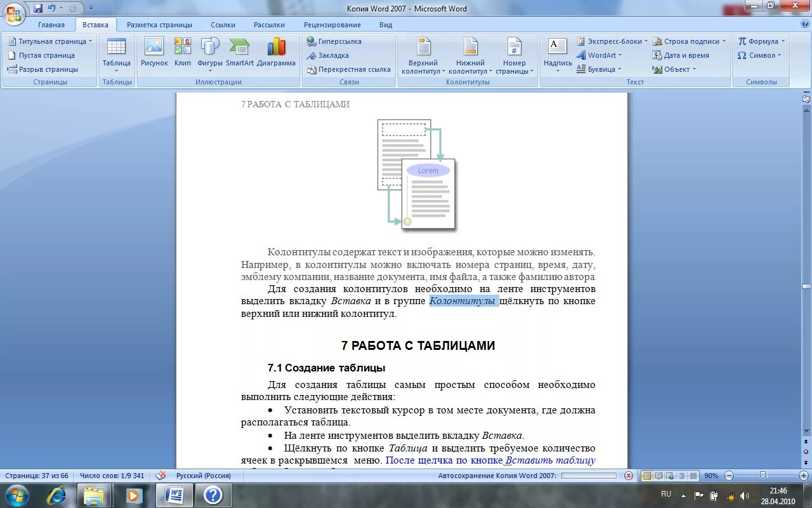Open the round Office button menu
The height and width of the screenshot is (508, 812).
coord(13,13)
